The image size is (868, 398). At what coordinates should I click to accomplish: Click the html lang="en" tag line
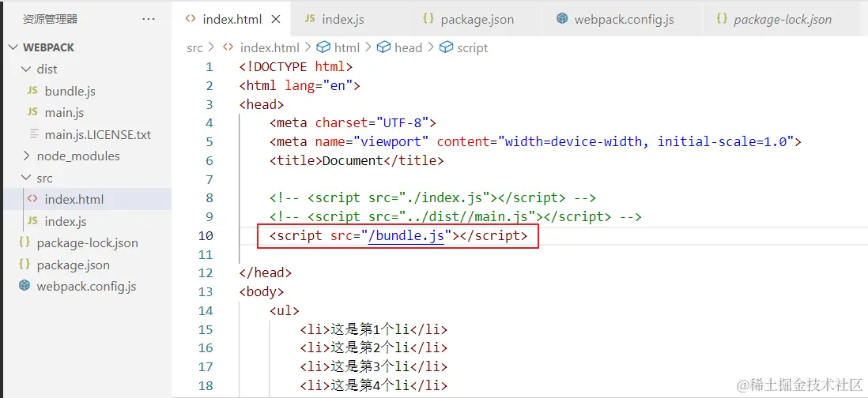[x=300, y=86]
